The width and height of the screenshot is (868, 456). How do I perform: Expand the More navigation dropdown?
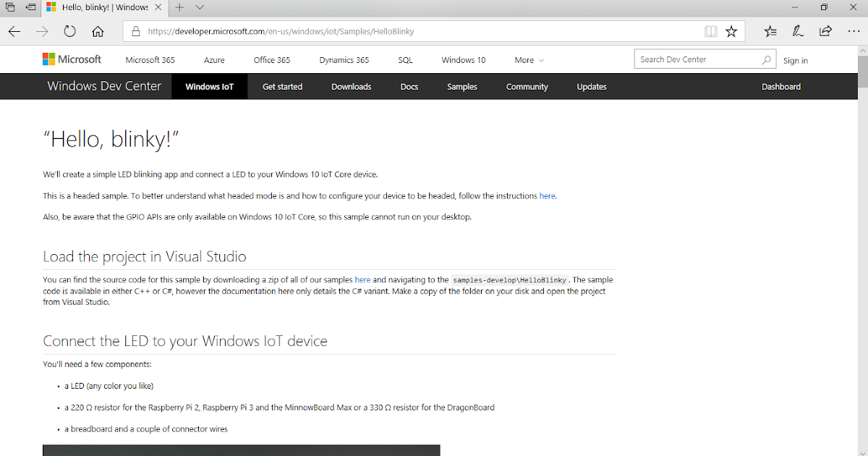click(528, 60)
